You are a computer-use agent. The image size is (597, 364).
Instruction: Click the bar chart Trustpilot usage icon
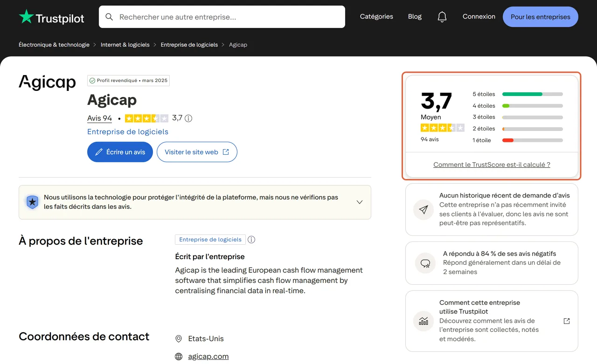423,321
